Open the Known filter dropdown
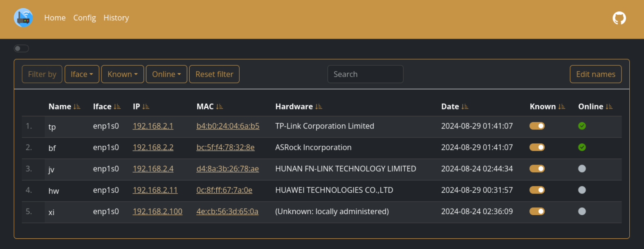This screenshot has width=644, height=249. [123, 74]
